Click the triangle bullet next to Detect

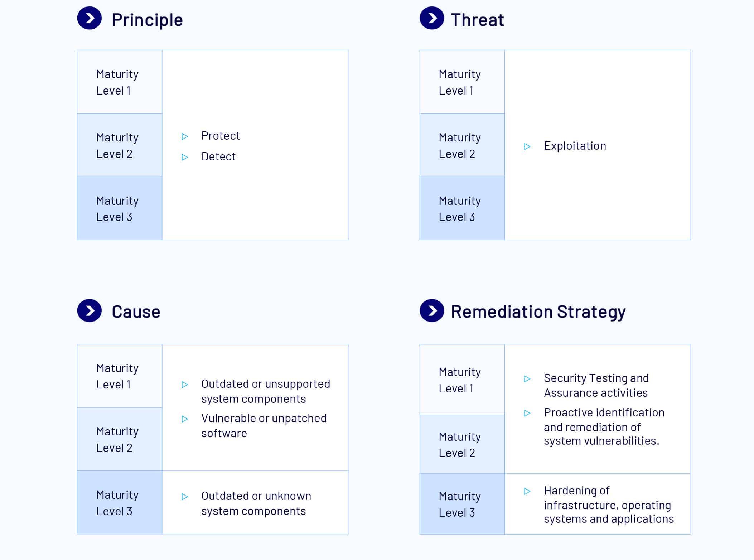(x=185, y=157)
